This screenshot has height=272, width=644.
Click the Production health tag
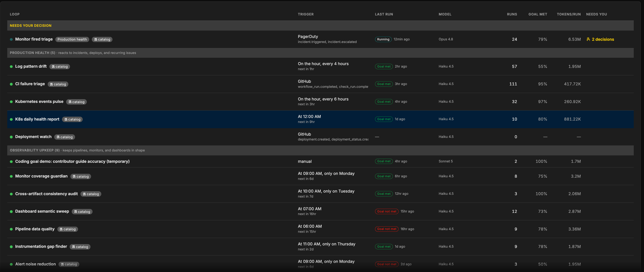(x=72, y=39)
